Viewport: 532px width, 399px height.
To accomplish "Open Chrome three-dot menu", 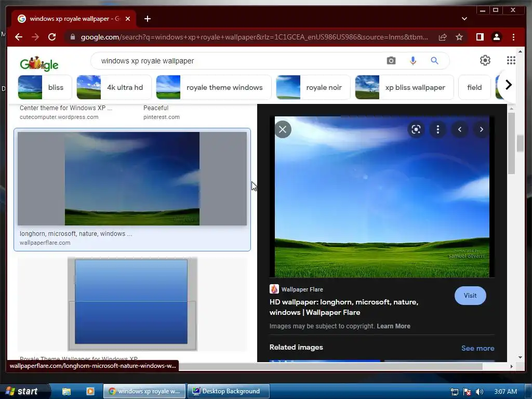I will [x=513, y=37].
